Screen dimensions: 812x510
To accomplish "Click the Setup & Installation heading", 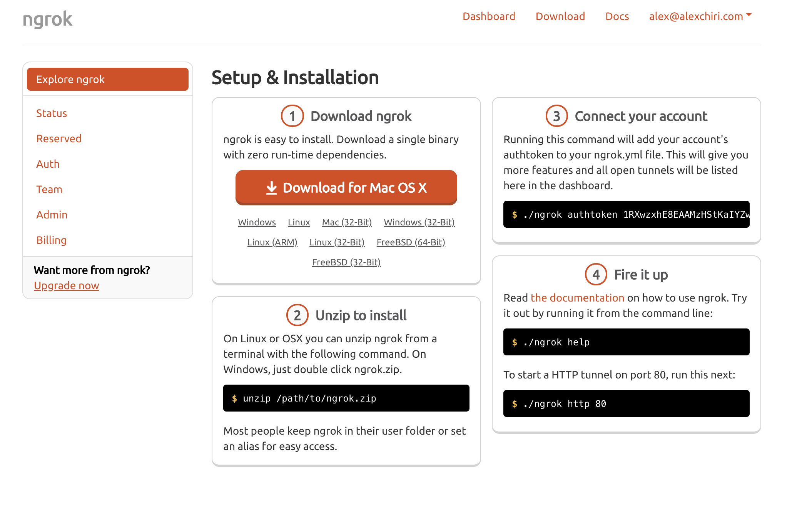I will [295, 77].
